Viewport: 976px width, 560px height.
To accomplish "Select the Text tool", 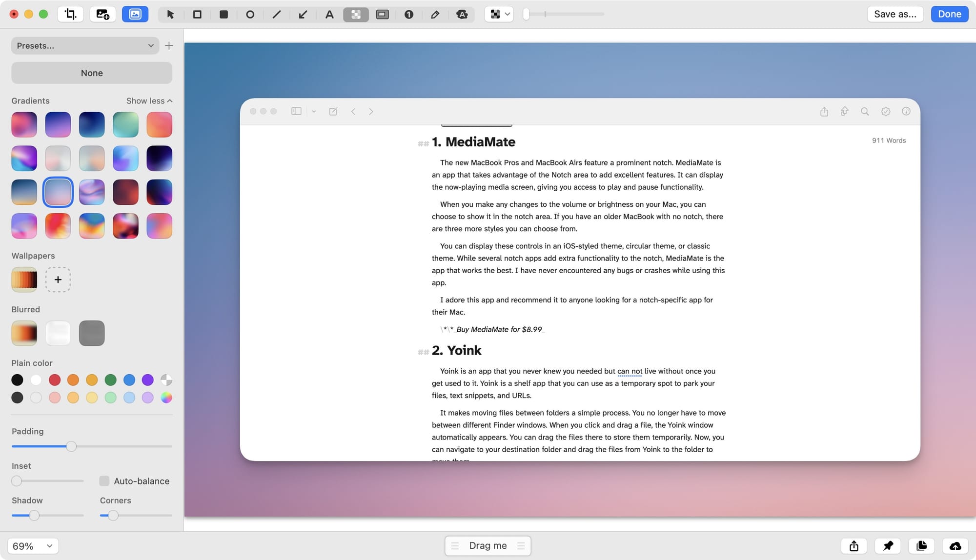I will [x=329, y=14].
